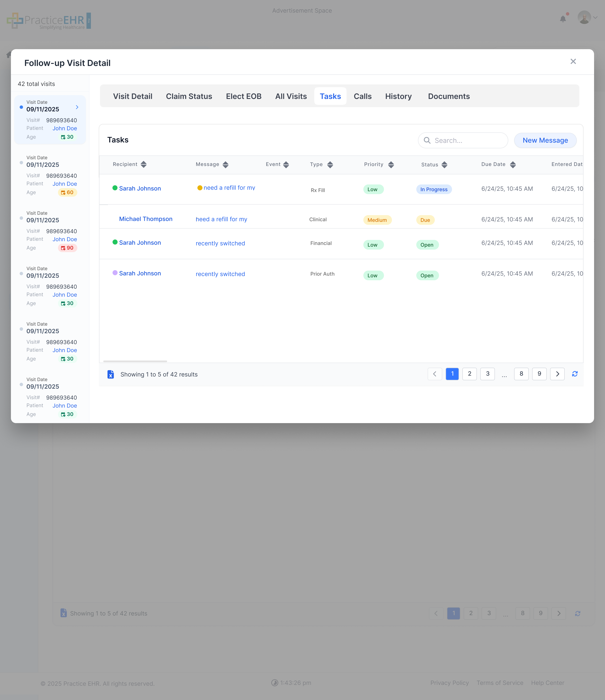Image resolution: width=605 pixels, height=700 pixels.
Task: Sort tasks by the Priority column arrows
Action: [391, 164]
